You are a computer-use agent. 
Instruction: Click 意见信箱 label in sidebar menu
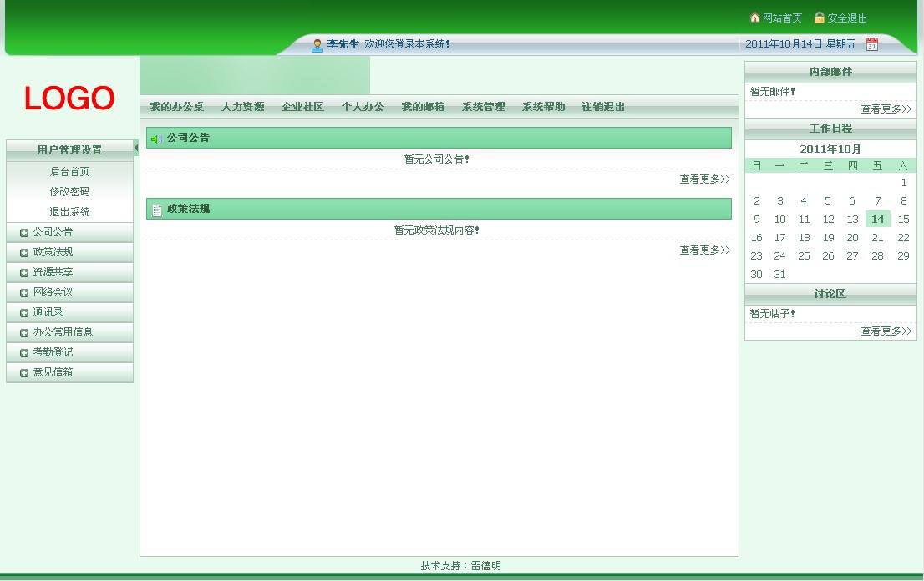[x=53, y=372]
